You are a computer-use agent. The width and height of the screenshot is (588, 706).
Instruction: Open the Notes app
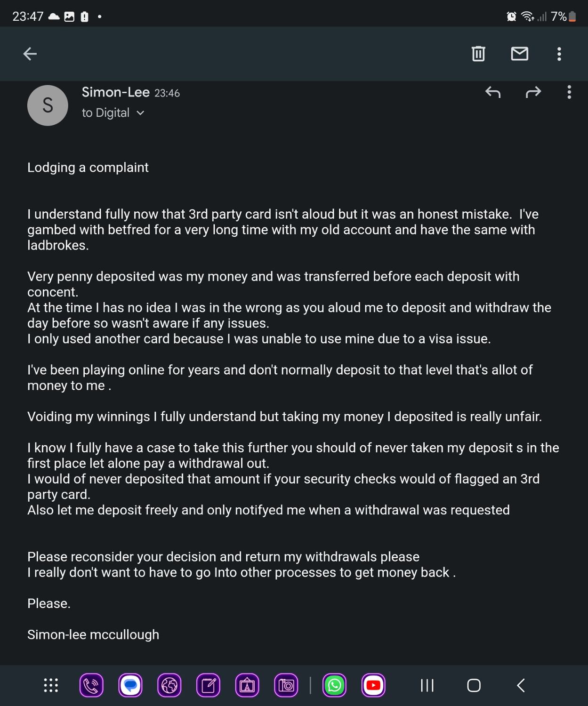tap(208, 685)
